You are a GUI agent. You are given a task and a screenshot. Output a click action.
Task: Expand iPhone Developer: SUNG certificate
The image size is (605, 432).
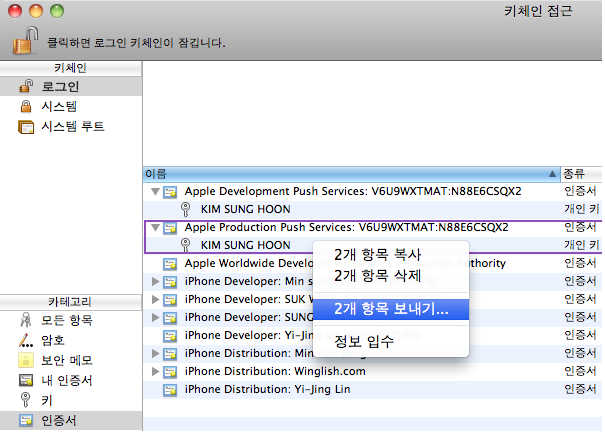(155, 317)
